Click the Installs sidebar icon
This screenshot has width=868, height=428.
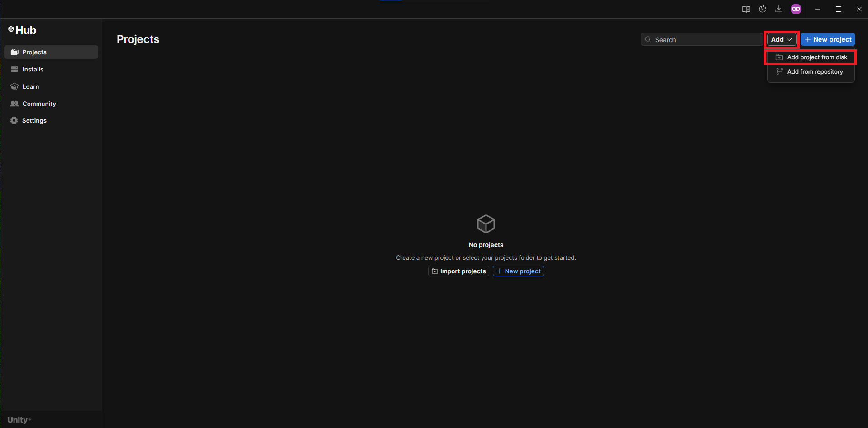14,69
